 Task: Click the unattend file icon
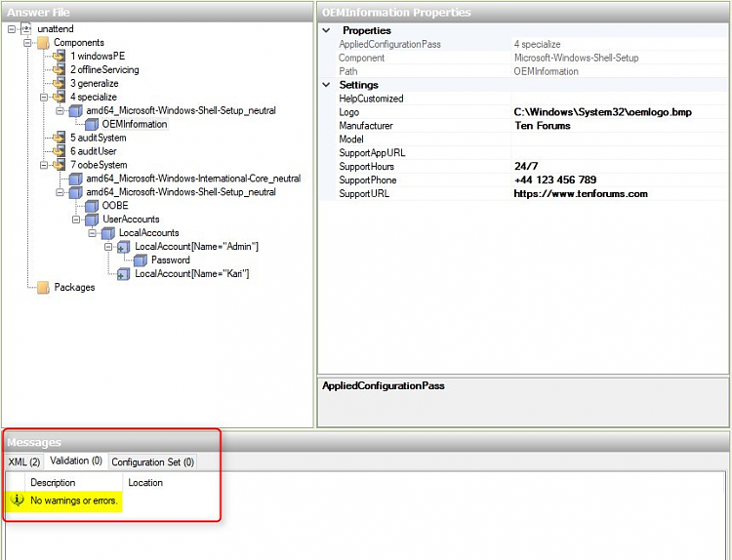(x=26, y=29)
